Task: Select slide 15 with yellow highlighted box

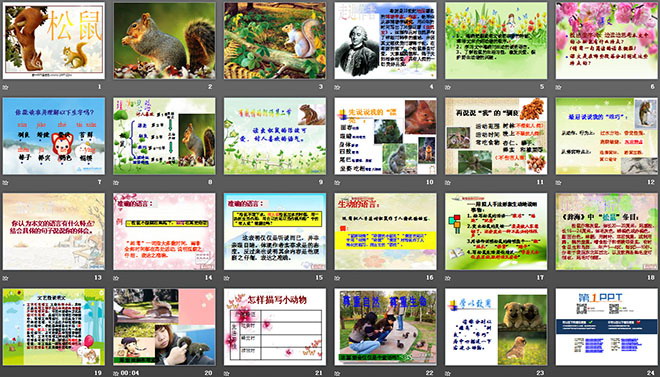Action: (x=275, y=231)
